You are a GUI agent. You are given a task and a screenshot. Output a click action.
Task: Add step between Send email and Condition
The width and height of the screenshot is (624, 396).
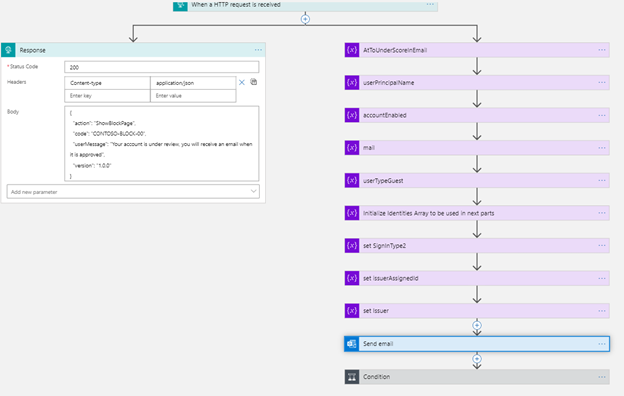coord(477,359)
